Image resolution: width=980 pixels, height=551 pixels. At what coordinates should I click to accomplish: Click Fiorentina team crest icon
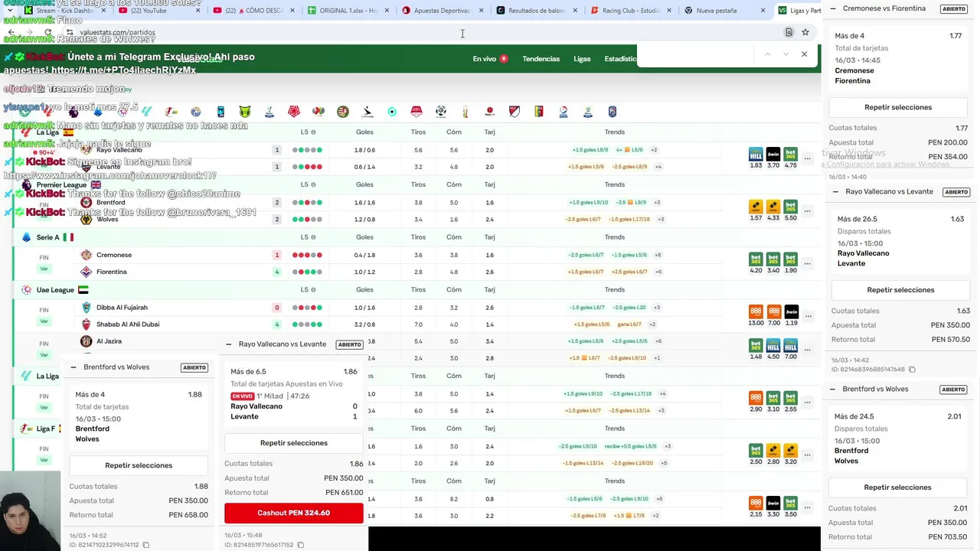point(87,272)
